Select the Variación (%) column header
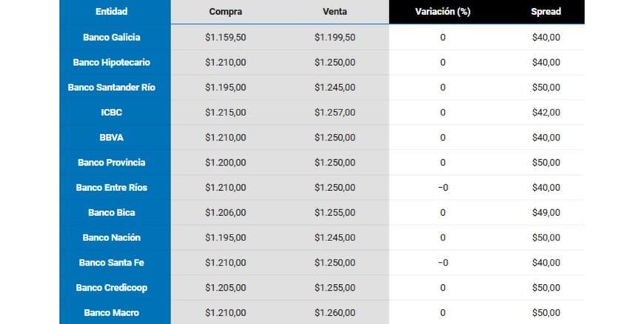This screenshot has height=324, width=644. [x=443, y=12]
